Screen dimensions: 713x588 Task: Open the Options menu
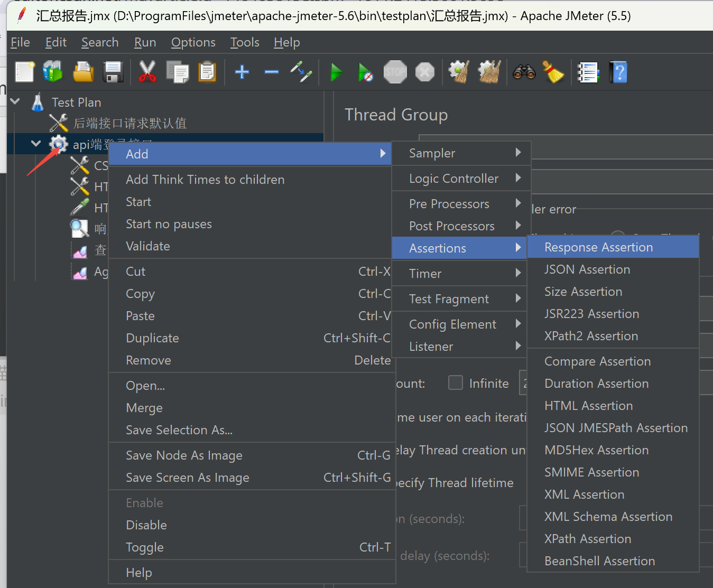(193, 42)
